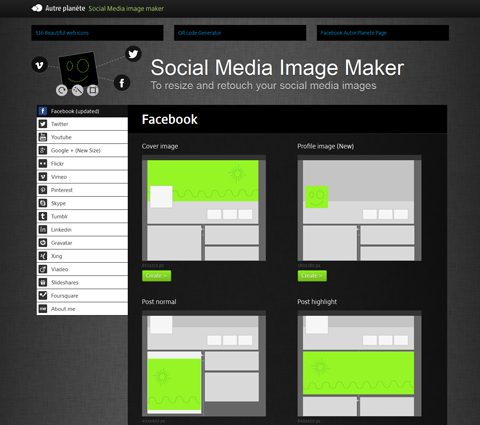This screenshot has width=480, height=425.
Task: Click the round Vimeo icon in header
Action: (x=40, y=65)
